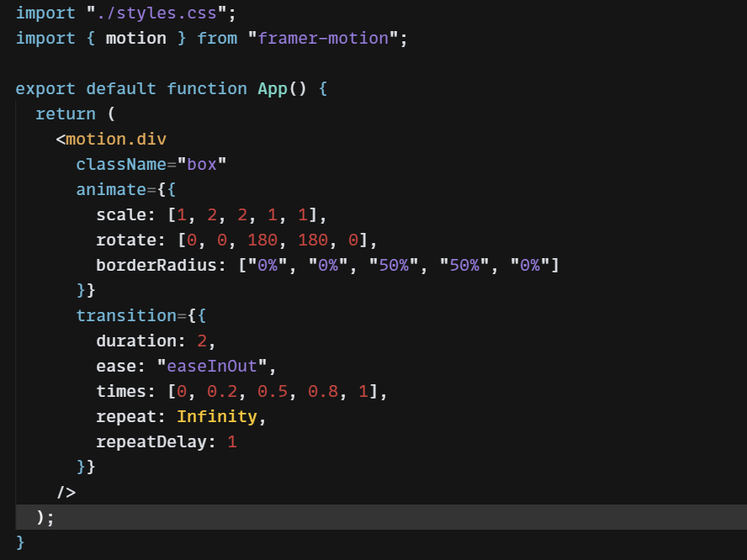Click the "easeInOut" string value
This screenshot has width=747, height=560.
click(x=211, y=367)
